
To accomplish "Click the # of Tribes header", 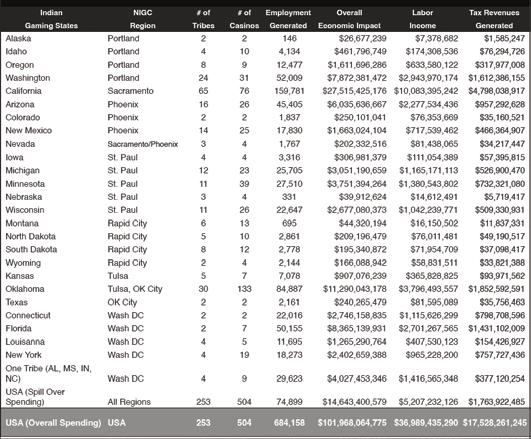I will (203, 19).
